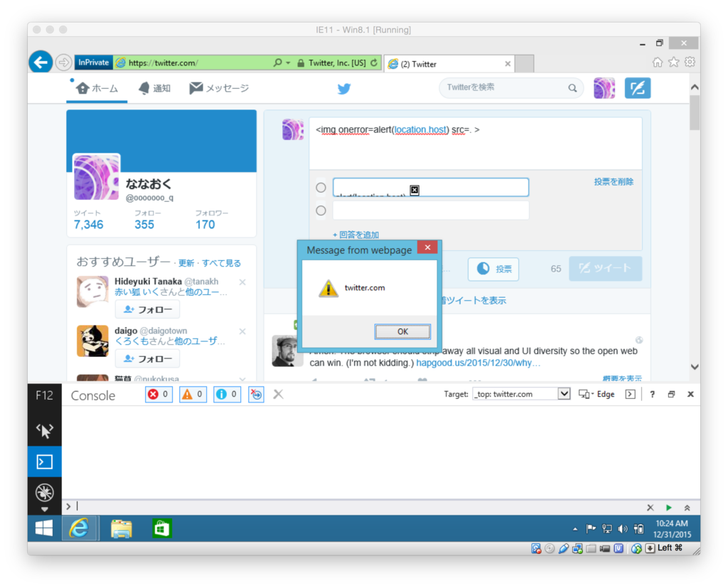The image size is (728, 588).
Task: Click the address bar search magnifier icon
Action: (x=278, y=63)
